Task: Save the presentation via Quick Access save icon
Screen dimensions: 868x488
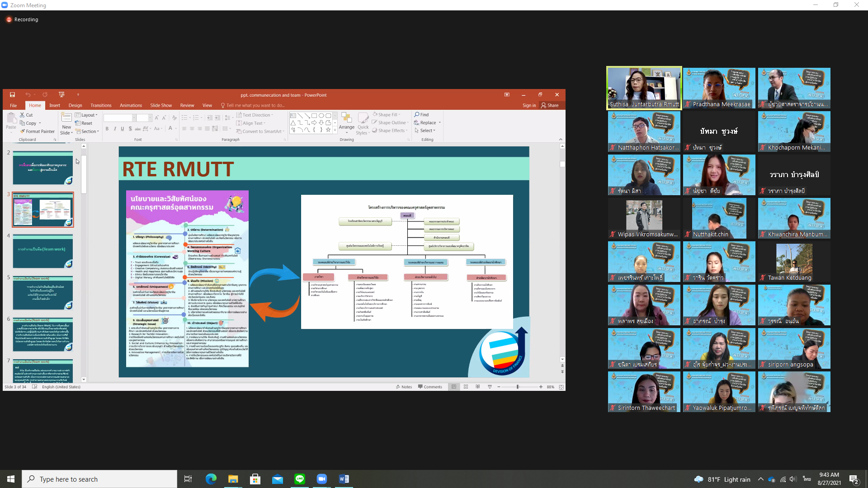Action: pos(12,94)
